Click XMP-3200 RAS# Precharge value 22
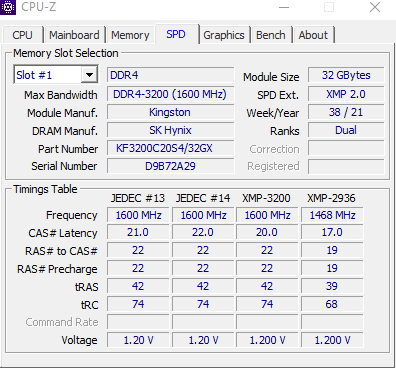Image resolution: width=396 pixels, height=368 pixels. coord(267,268)
